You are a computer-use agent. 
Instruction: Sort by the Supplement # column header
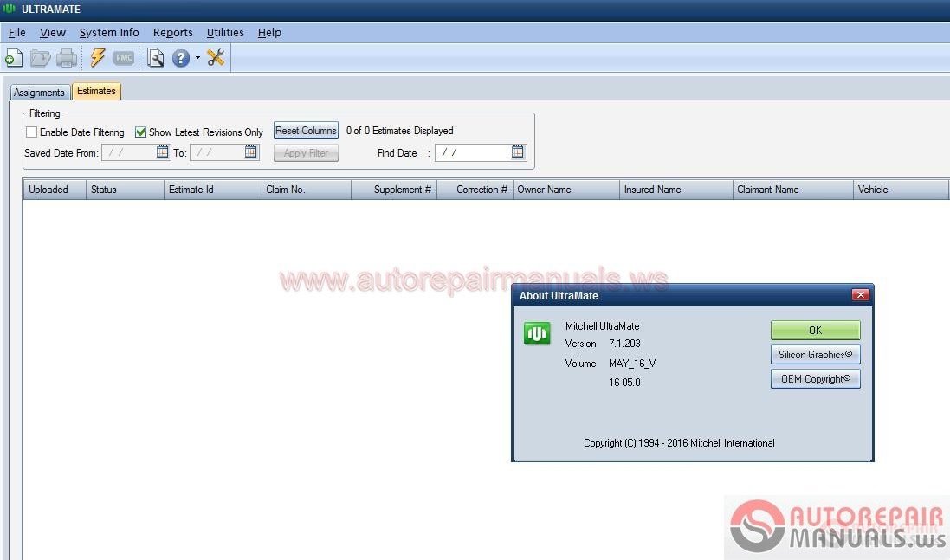tap(394, 190)
